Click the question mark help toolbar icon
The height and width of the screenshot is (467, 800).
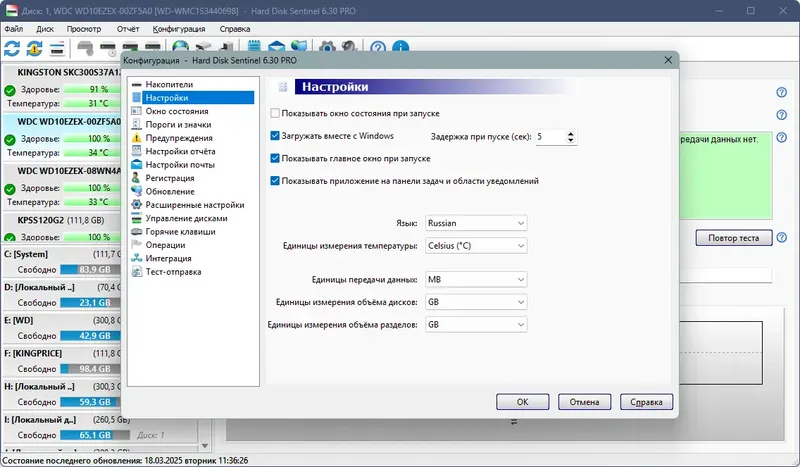pyautogui.click(x=378, y=47)
